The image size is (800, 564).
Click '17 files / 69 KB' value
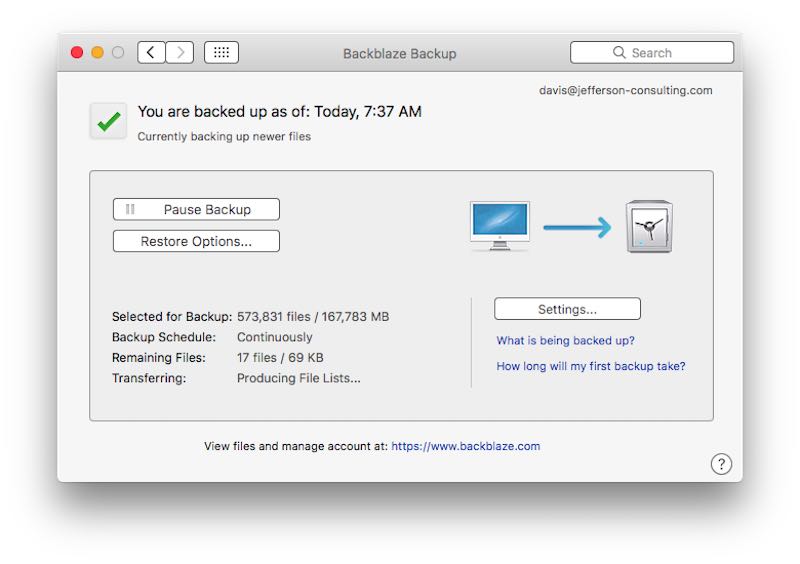[x=280, y=357]
